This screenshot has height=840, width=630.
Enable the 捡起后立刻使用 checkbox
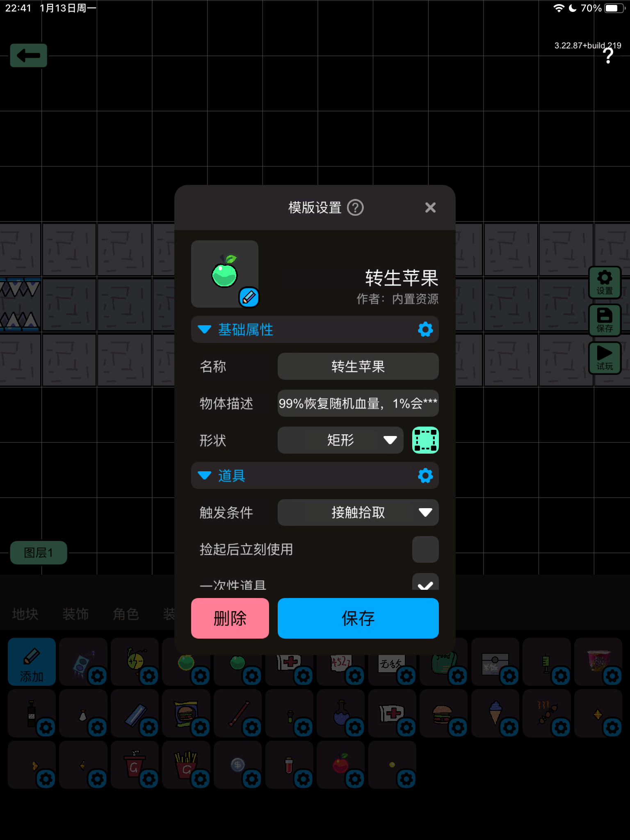coord(425,549)
